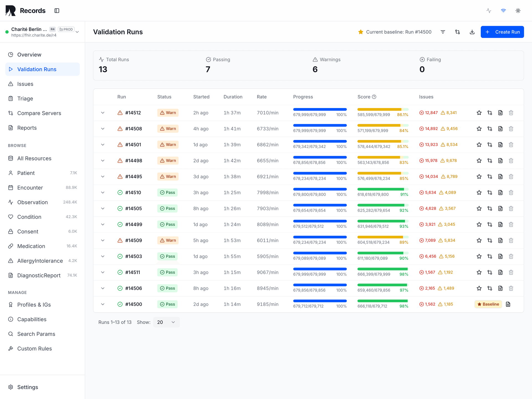
Task: Open the report document for run #14500
Action: [508, 304]
